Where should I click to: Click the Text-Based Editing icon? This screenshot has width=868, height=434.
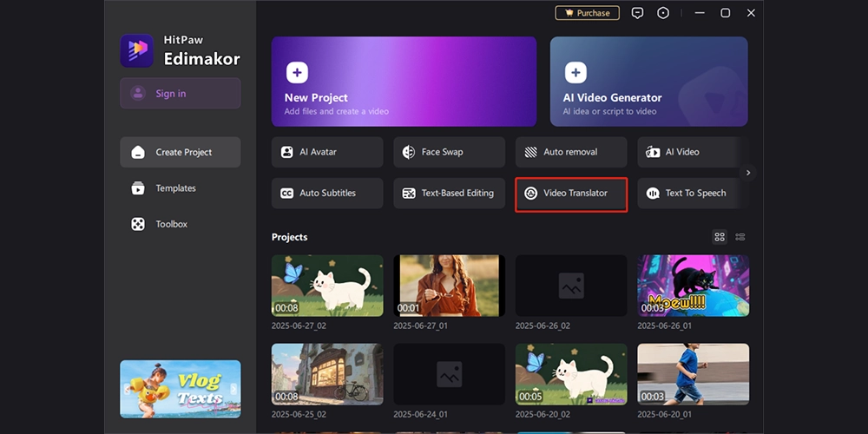(409, 194)
